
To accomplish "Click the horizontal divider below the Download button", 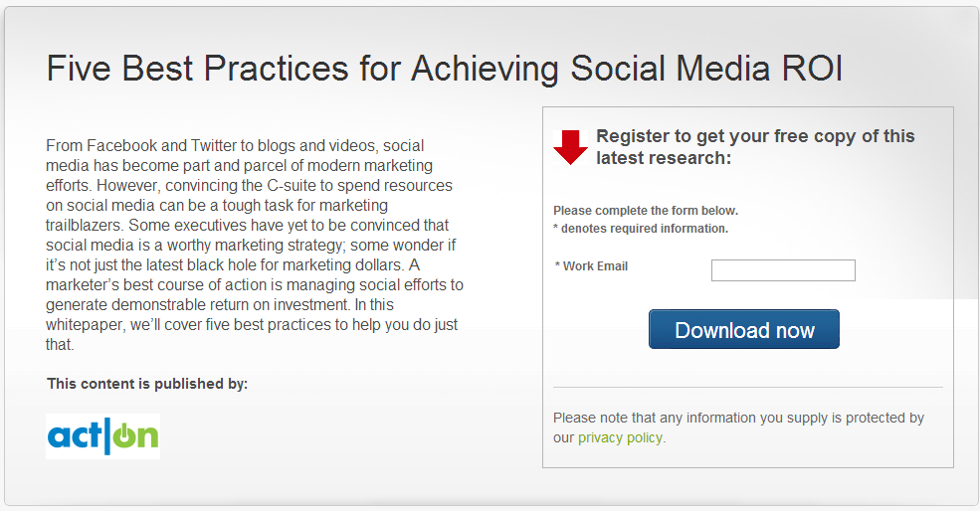I will click(x=747, y=387).
